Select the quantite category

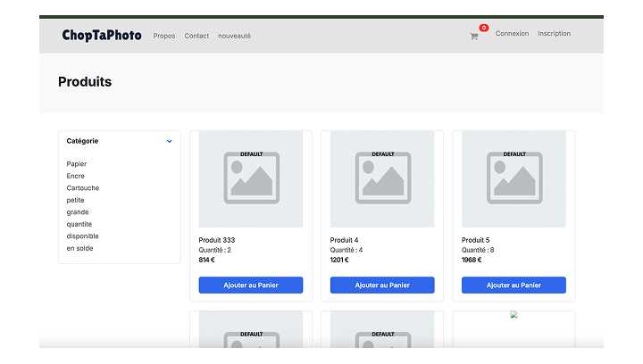[x=79, y=225]
